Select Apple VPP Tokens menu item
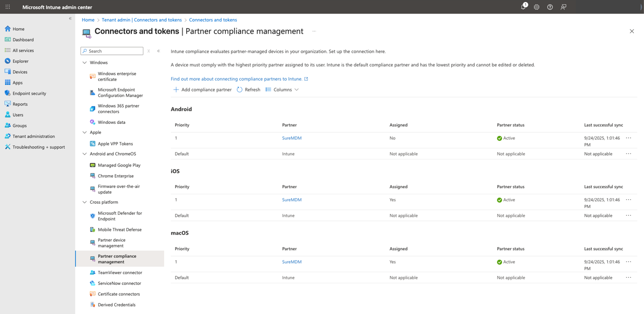The height and width of the screenshot is (314, 644). [x=115, y=144]
